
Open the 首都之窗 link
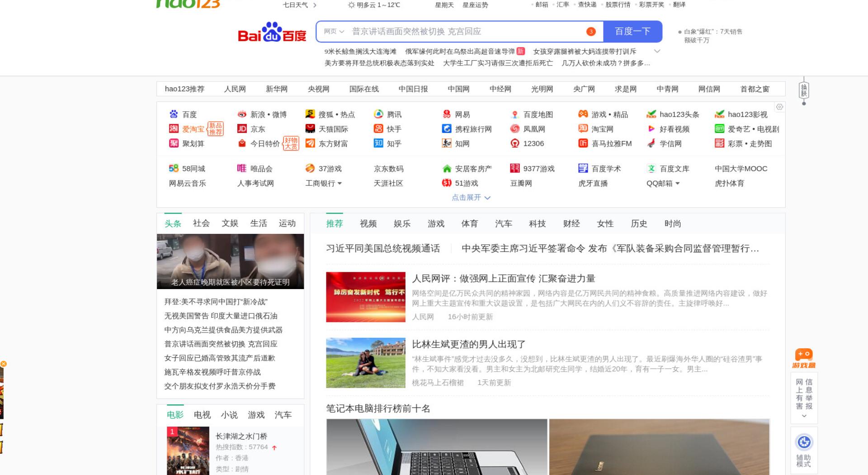[755, 89]
